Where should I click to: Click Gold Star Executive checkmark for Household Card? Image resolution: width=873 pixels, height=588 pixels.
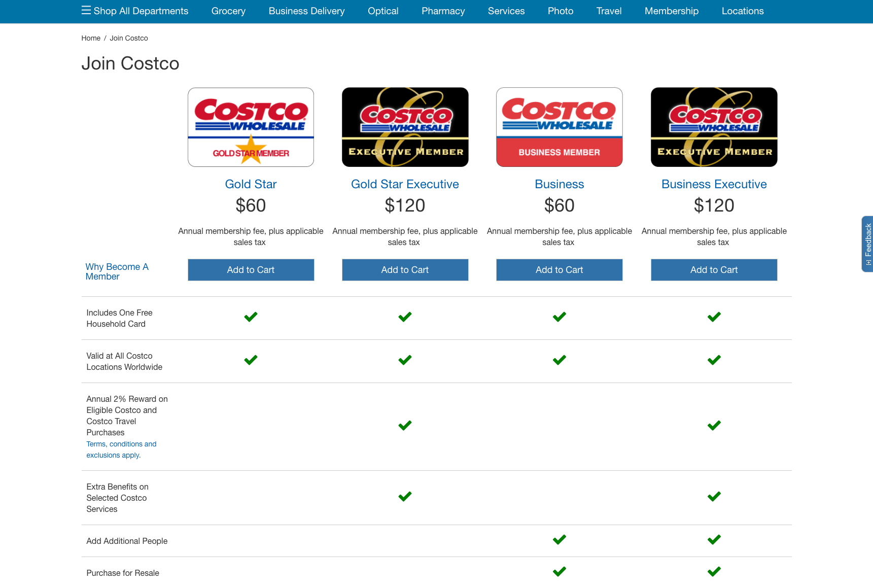(405, 317)
